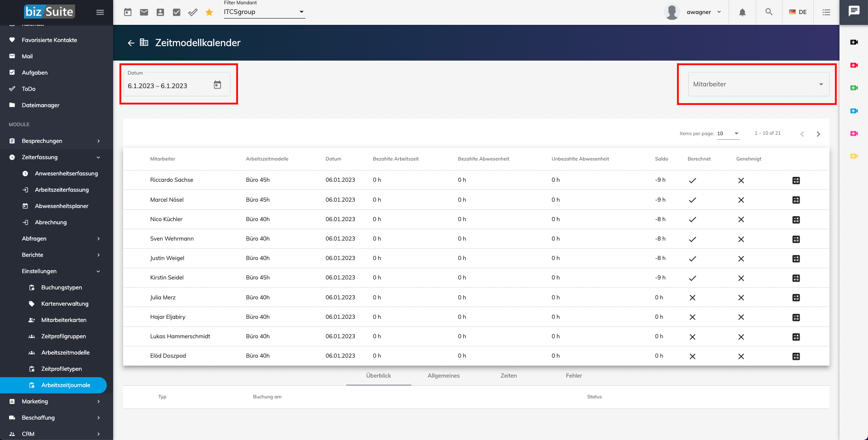Switch to the Fehler tab

(573, 376)
